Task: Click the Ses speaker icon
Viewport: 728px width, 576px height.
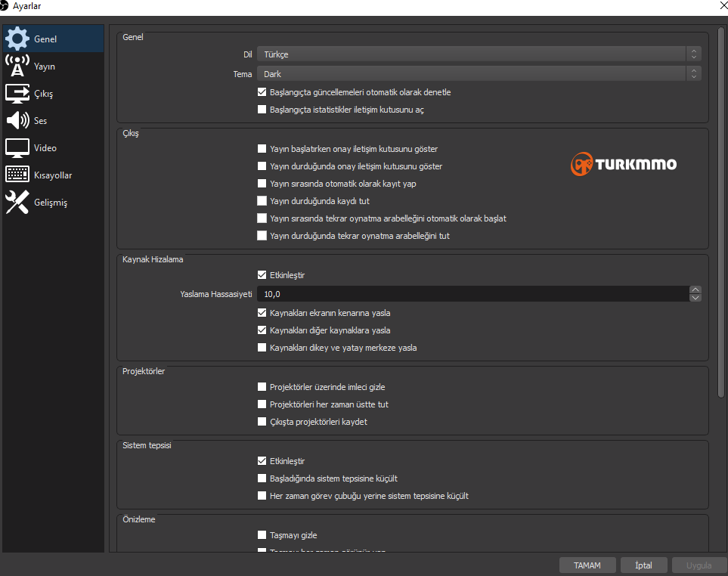Action: pyautogui.click(x=17, y=120)
